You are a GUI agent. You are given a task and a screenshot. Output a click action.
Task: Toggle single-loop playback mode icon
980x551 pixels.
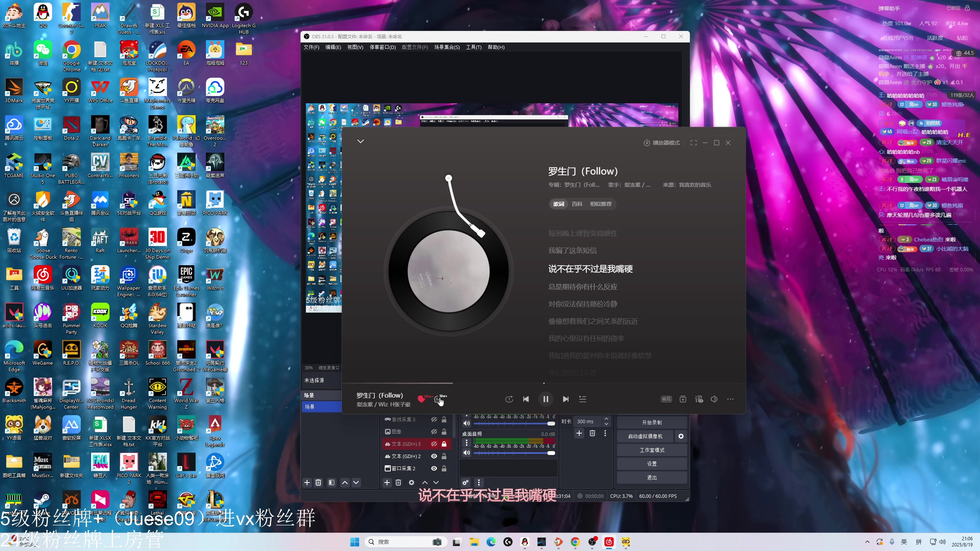pos(509,399)
